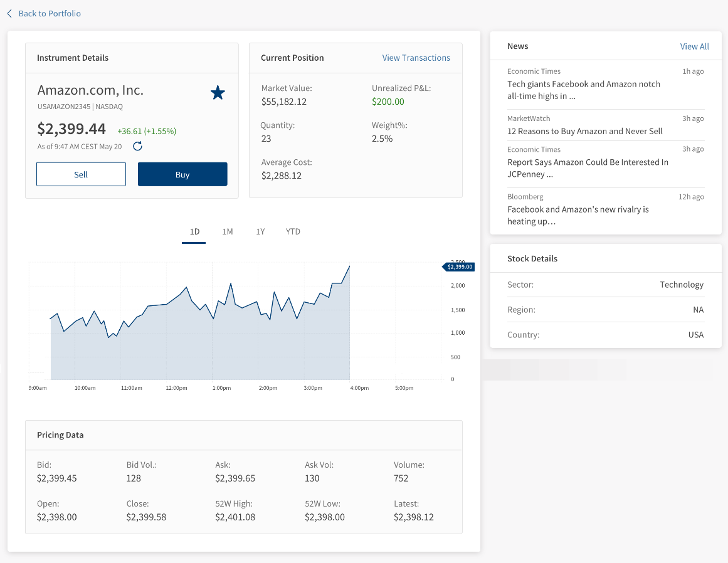Click the 'As of 9:47 AM CEST May 20' timestamp

[x=80, y=147]
